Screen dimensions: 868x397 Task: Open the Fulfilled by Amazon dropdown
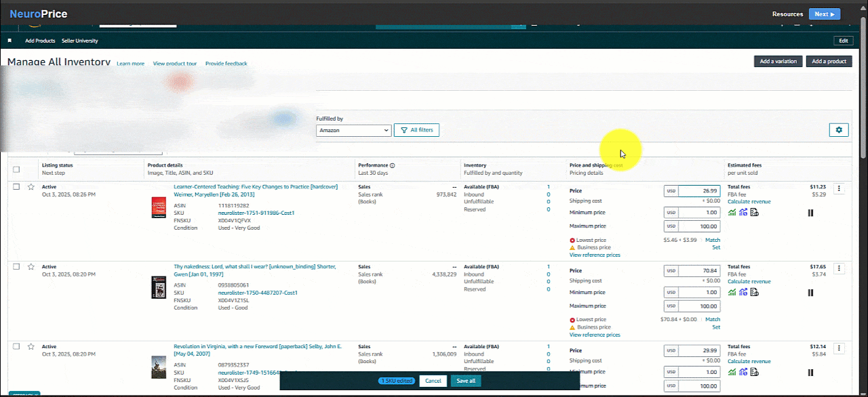pyautogui.click(x=353, y=130)
